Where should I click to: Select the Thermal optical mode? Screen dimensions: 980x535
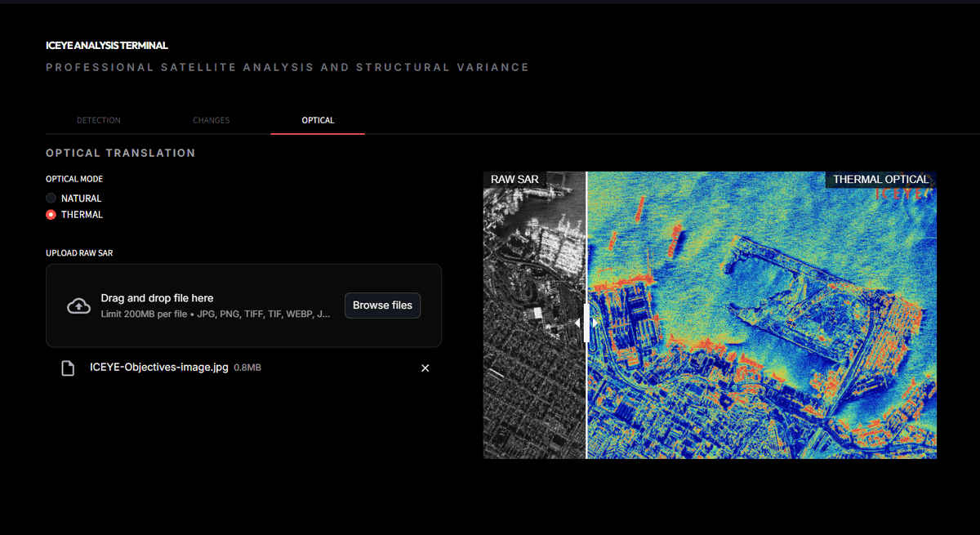(74, 215)
